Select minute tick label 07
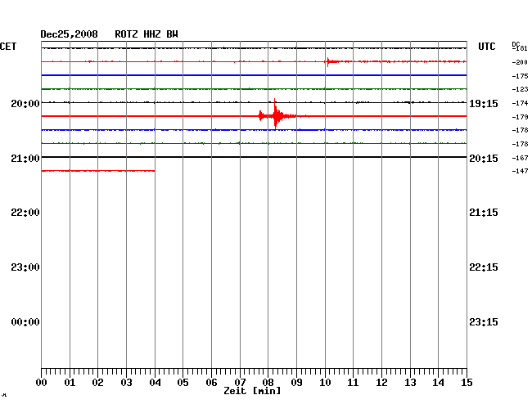 point(240,383)
